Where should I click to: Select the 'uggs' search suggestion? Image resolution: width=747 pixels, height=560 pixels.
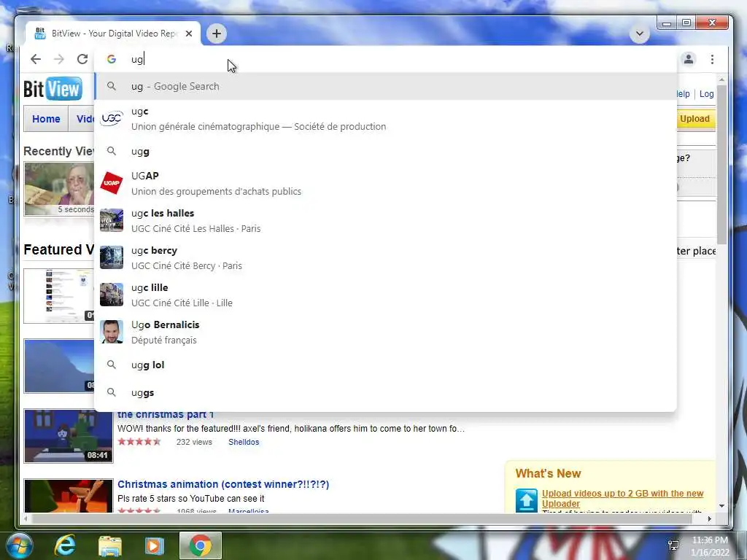385,392
